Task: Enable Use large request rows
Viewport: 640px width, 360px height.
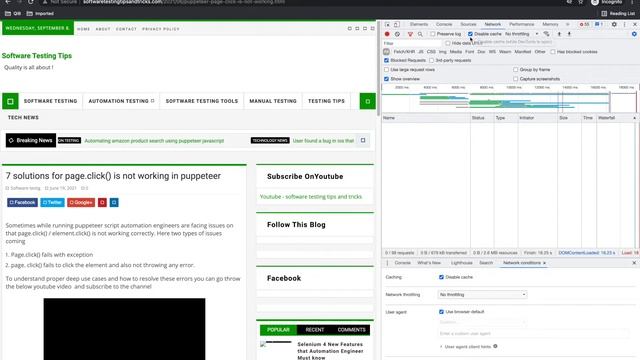Action: coord(387,70)
